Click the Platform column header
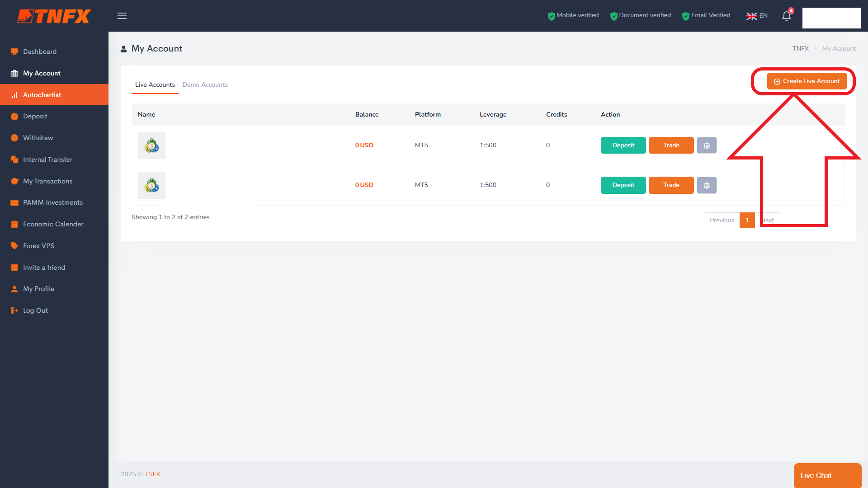868x488 pixels. tap(428, 115)
